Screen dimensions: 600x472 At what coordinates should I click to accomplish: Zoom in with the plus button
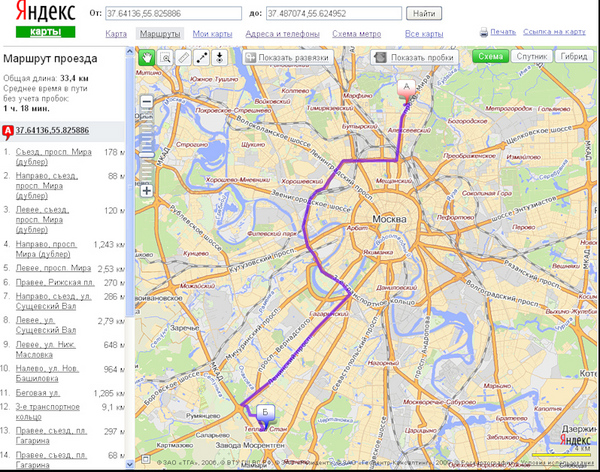pos(147,190)
